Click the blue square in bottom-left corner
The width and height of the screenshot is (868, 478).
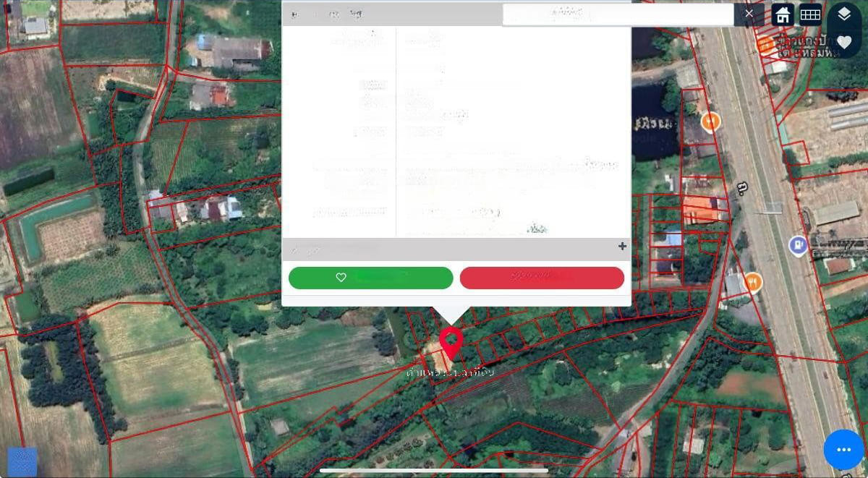(x=22, y=461)
